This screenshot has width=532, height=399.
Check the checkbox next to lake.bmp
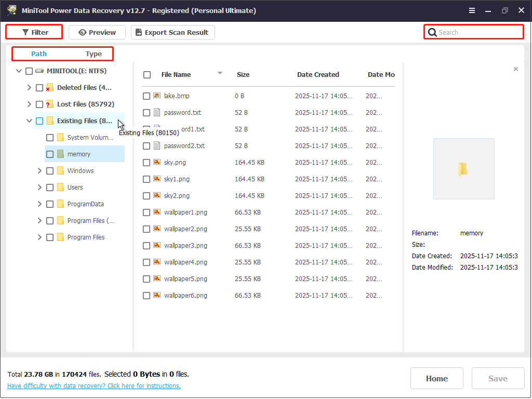click(146, 96)
